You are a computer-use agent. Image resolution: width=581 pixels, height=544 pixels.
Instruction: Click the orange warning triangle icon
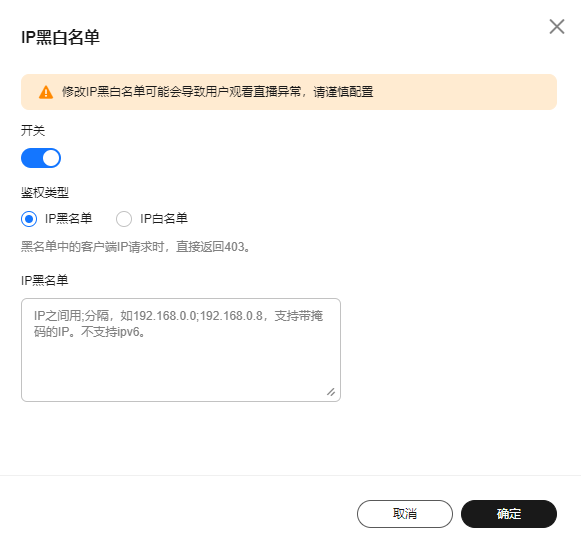(x=46, y=92)
